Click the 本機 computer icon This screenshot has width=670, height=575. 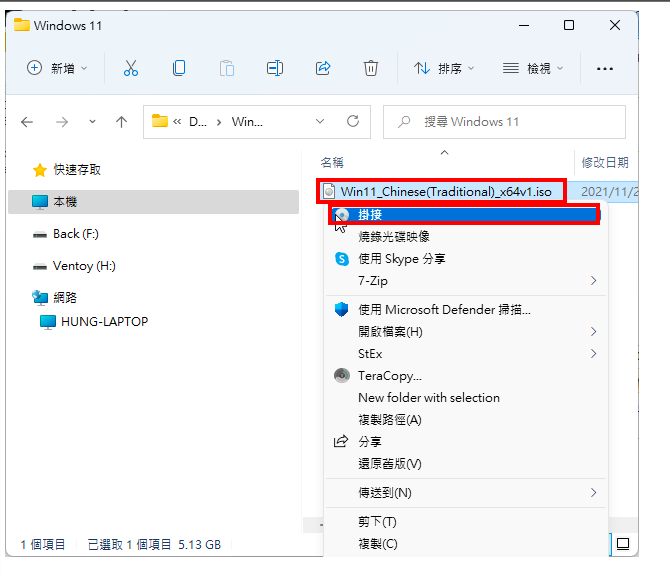click(x=40, y=202)
